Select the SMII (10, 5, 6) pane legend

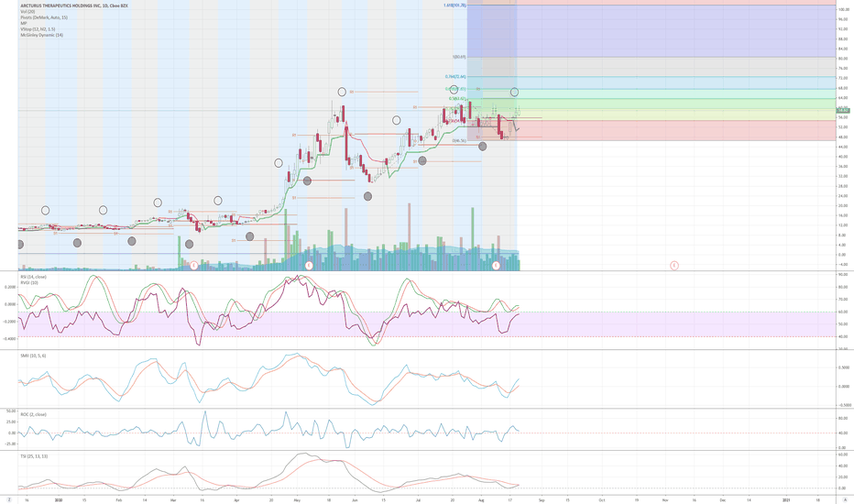point(33,356)
